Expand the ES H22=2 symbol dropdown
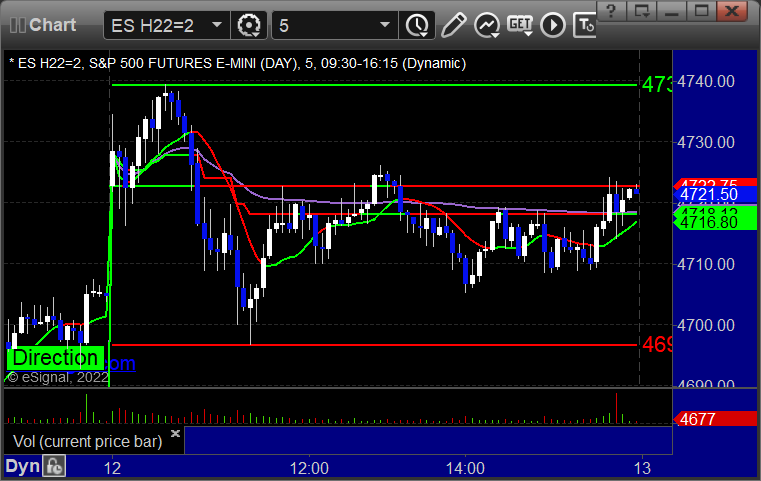Screen dimensions: 761x481 click(217, 25)
